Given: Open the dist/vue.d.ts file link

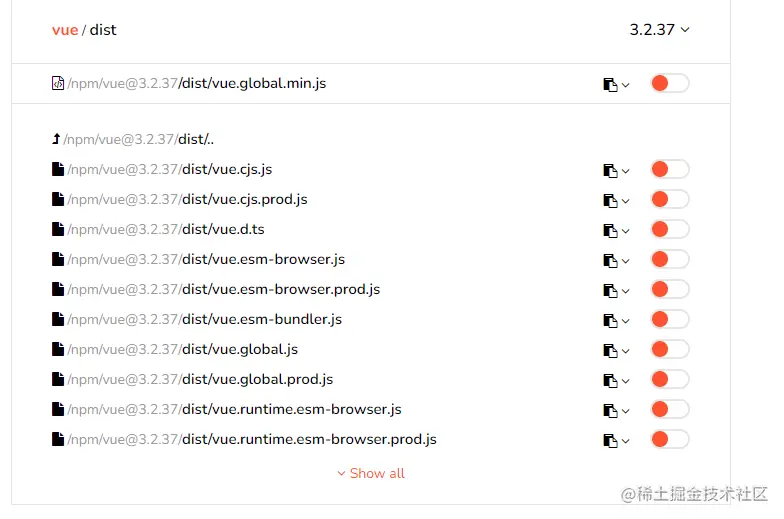Looking at the screenshot, I should tap(166, 229).
